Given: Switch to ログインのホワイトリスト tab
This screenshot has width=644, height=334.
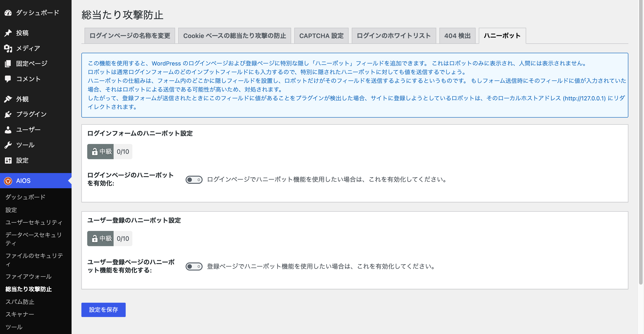Looking at the screenshot, I should [x=394, y=36].
